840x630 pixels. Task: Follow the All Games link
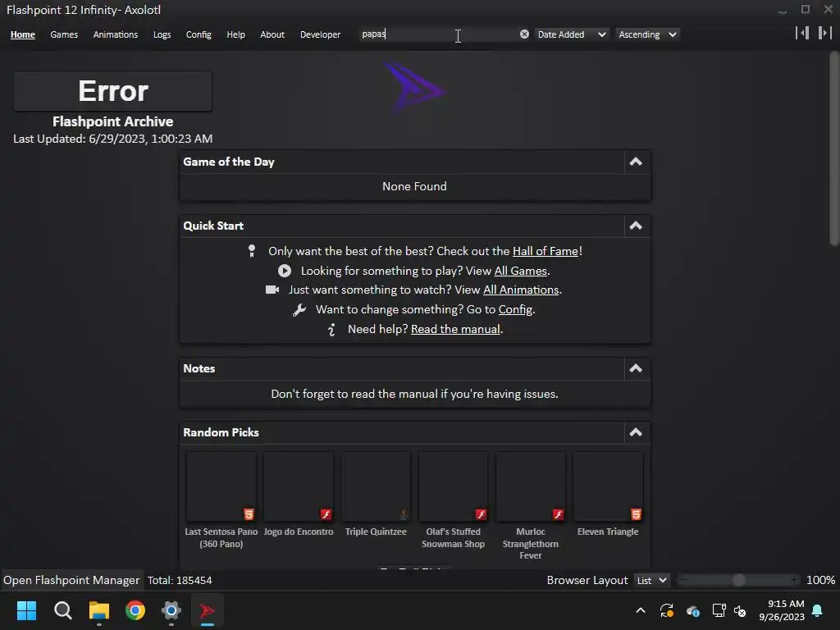(x=520, y=271)
